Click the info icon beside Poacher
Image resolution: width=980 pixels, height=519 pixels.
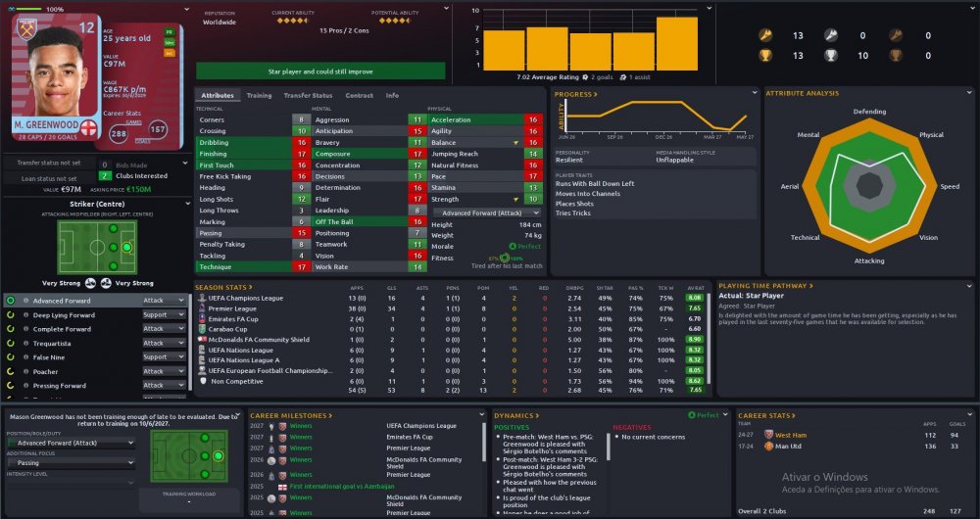point(26,371)
